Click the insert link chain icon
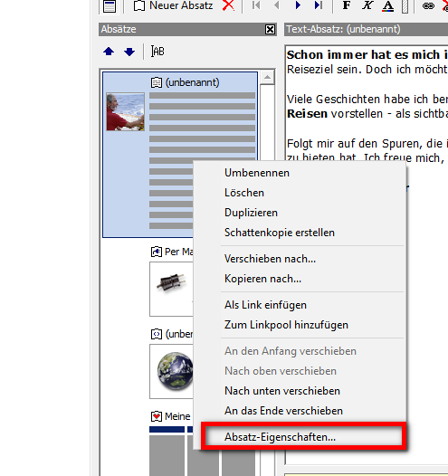Image resolution: width=448 pixels, height=476 pixels. 428,5
